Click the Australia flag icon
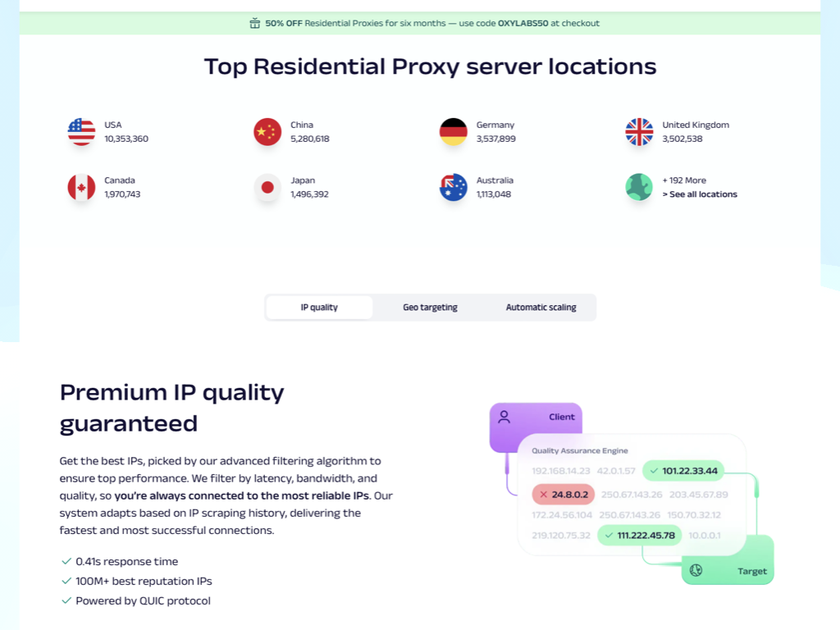Viewport: 840px width, 630px height. point(453,188)
